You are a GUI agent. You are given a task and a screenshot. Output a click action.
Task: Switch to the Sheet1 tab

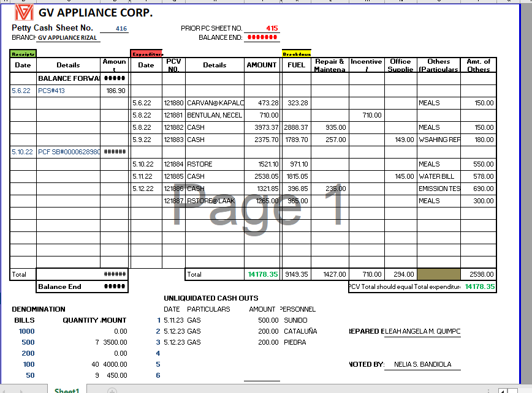point(67,391)
